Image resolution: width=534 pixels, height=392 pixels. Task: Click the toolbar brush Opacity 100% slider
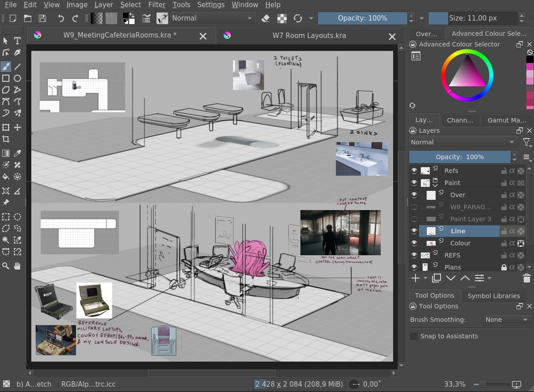(362, 18)
